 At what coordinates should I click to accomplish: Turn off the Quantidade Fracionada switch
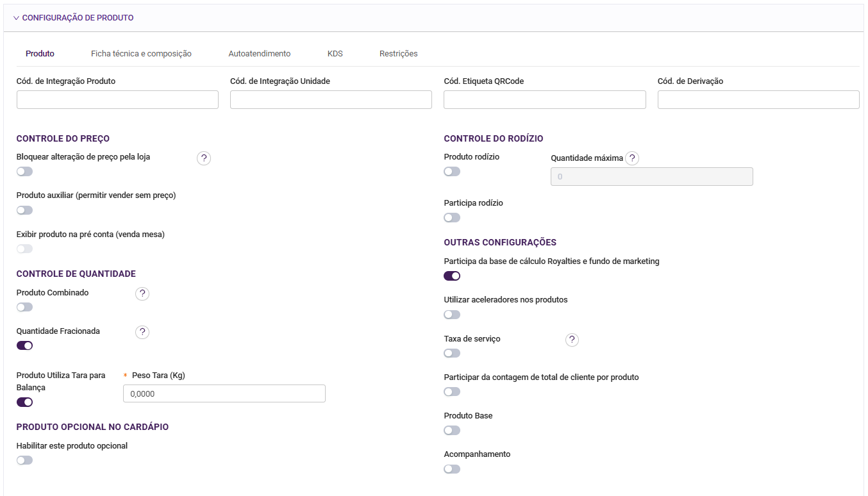[24, 346]
